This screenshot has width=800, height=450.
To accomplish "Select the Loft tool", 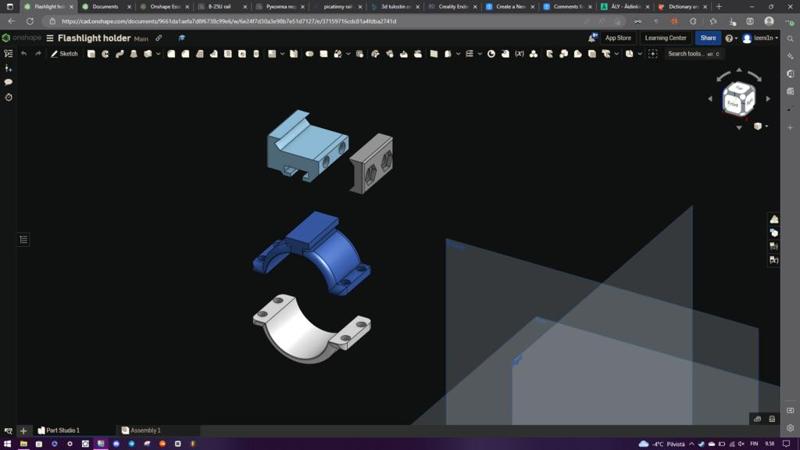I will click(x=134, y=54).
